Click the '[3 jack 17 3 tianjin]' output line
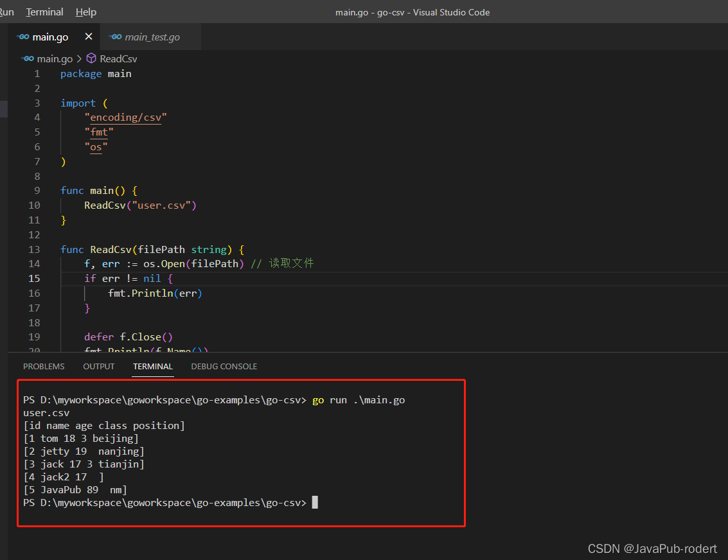 [84, 464]
